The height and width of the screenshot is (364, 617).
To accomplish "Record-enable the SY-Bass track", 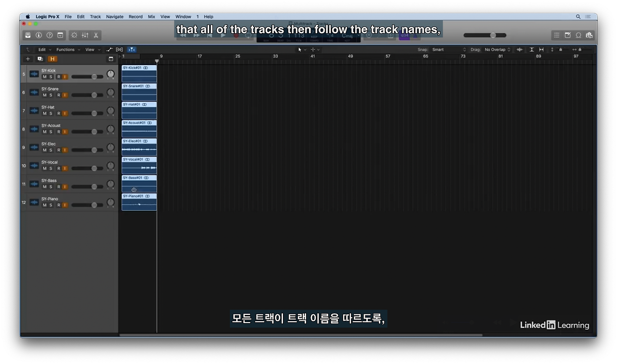I will (x=59, y=187).
